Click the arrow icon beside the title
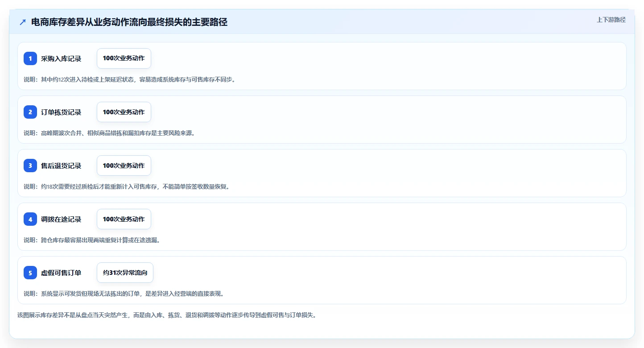Screen dimensions: 644x348 pyautogui.click(x=23, y=22)
